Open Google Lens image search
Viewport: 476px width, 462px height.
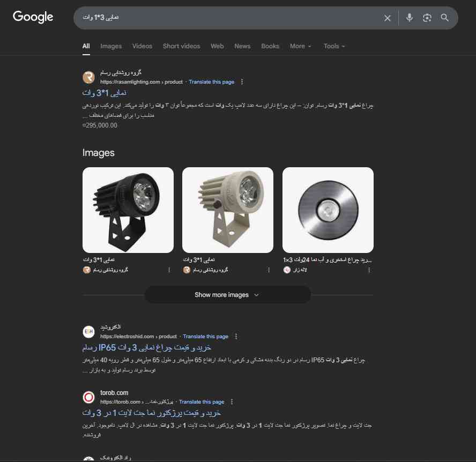[427, 18]
